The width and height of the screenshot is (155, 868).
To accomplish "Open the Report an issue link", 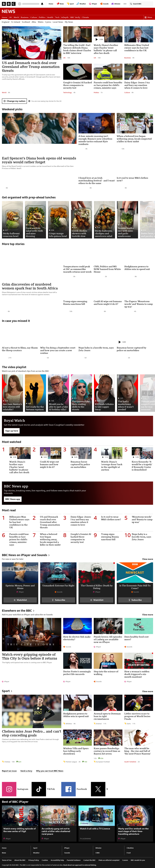I will tap(9, 771).
